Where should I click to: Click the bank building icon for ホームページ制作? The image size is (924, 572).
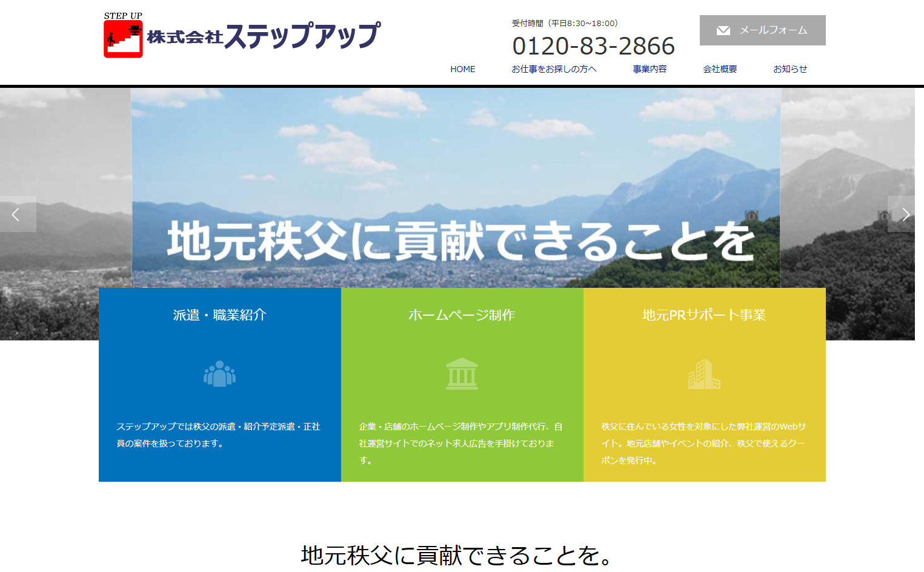(462, 373)
